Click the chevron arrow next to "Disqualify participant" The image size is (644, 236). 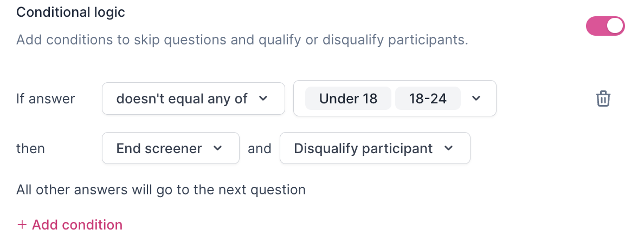tap(449, 148)
